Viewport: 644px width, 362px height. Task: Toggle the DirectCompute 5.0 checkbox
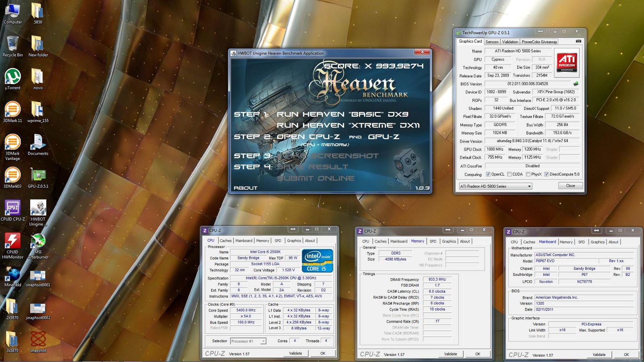[547, 174]
